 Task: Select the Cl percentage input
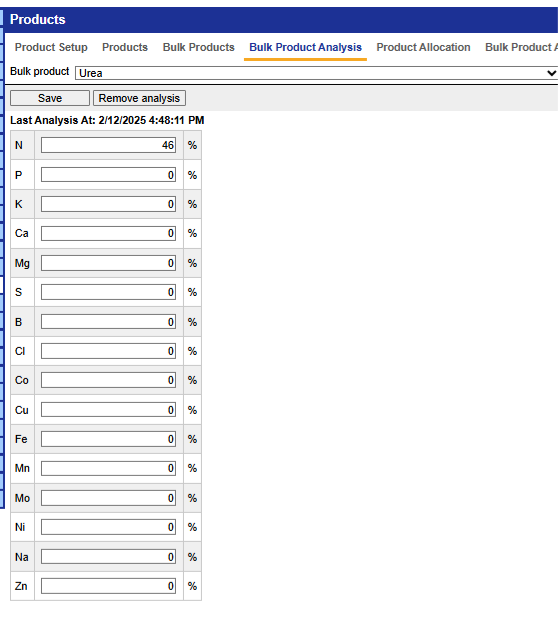[108, 351]
